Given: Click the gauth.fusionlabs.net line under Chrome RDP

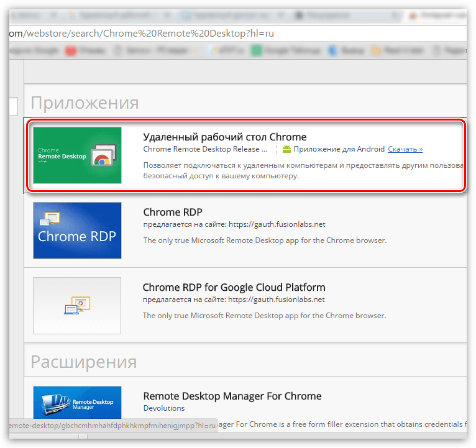Looking at the screenshot, I should point(234,224).
